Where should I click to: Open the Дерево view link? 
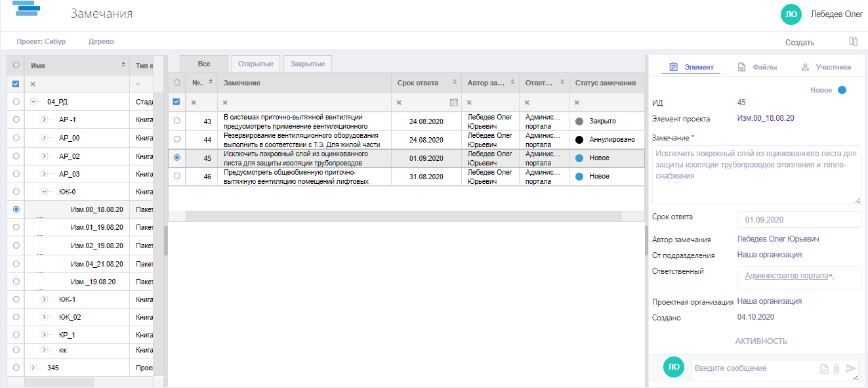point(101,41)
